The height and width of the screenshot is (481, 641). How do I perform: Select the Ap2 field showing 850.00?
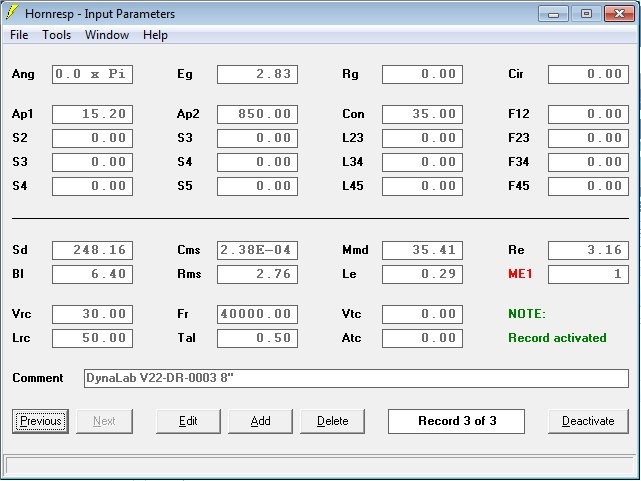[x=258, y=114]
